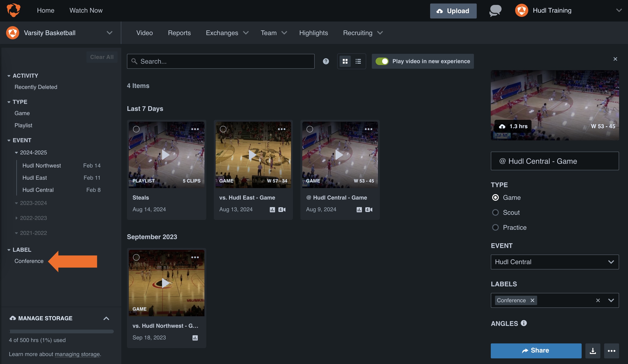Open the messages chat icon

pyautogui.click(x=495, y=11)
